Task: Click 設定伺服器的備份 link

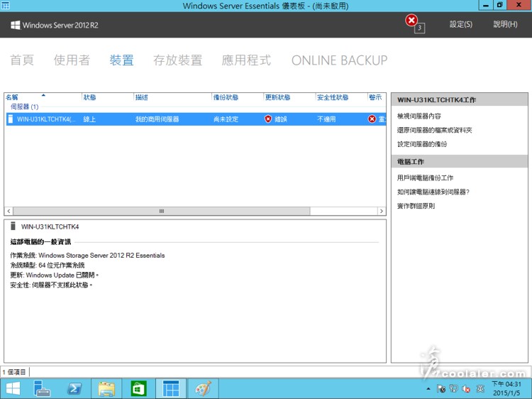Action: (422, 144)
